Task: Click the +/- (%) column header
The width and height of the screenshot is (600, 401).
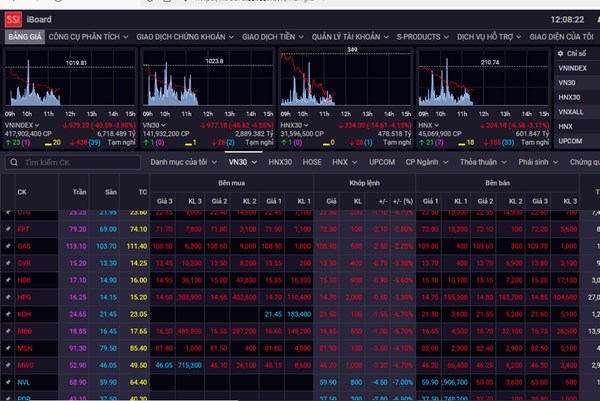Action: tap(403, 201)
